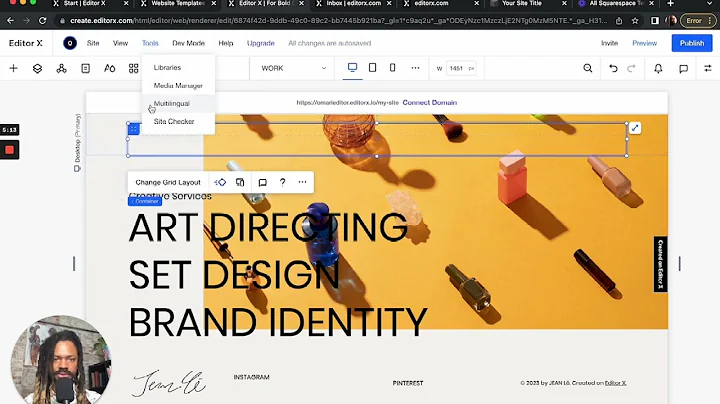This screenshot has height=404, width=720.
Task: Choose Libraries from Tools menu
Action: 178,67
